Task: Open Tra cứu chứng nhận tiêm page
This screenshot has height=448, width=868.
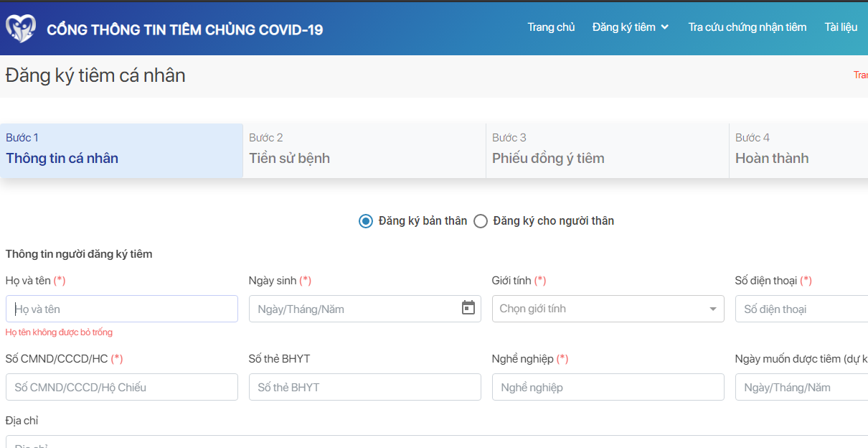Action: click(x=747, y=27)
